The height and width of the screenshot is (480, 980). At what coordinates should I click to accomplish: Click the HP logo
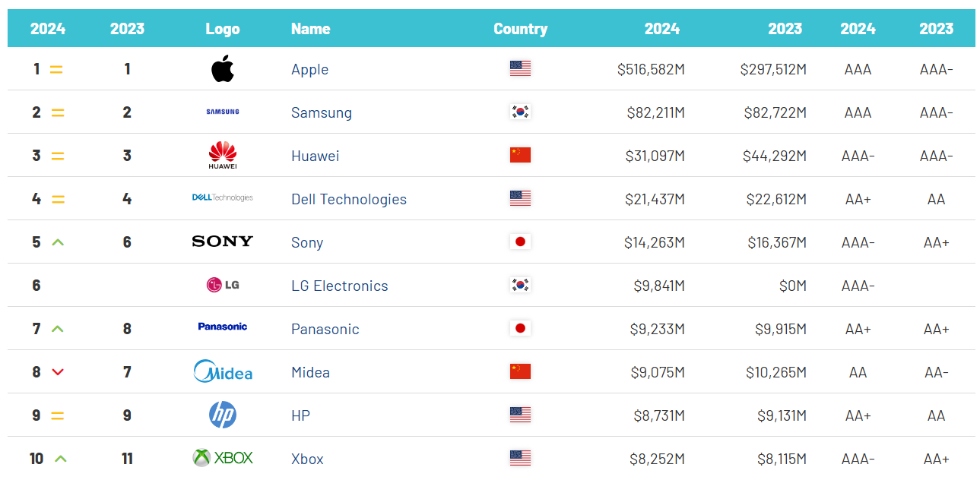(222, 415)
